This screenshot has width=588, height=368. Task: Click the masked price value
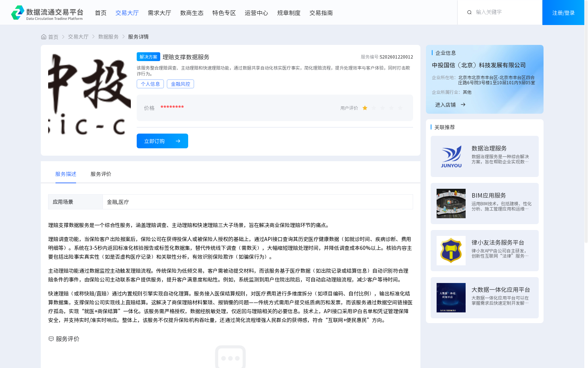tap(172, 107)
